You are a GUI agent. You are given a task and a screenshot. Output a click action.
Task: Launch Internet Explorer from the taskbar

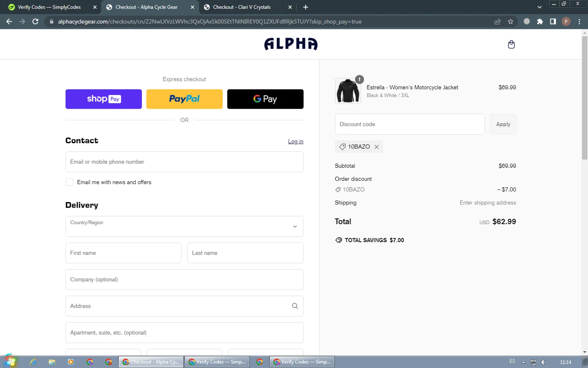[x=33, y=362]
